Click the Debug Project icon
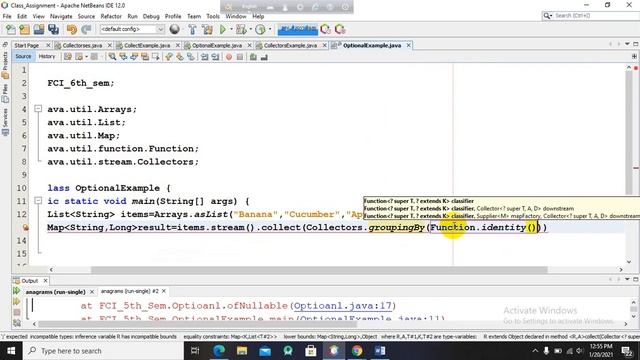This screenshot has width=640, height=360. coord(241,29)
